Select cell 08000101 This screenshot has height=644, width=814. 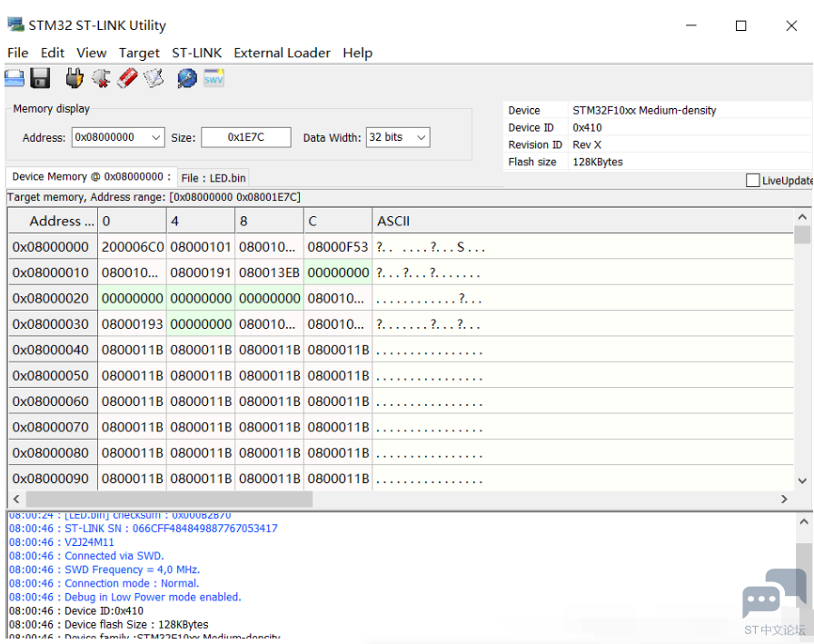201,247
